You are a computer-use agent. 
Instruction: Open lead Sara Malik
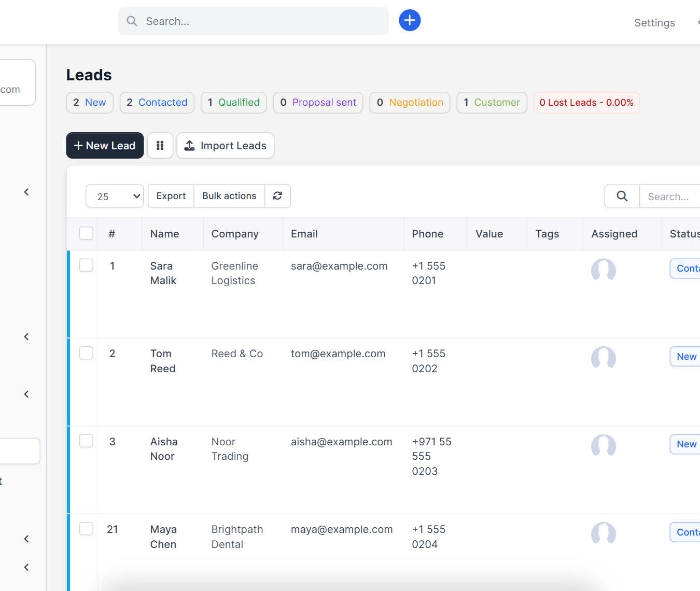[163, 273]
